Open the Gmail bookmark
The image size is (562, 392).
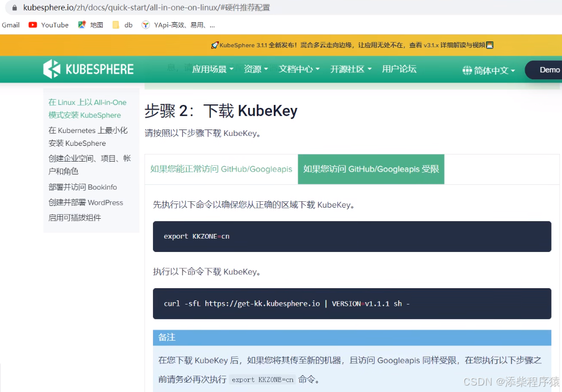(x=11, y=25)
